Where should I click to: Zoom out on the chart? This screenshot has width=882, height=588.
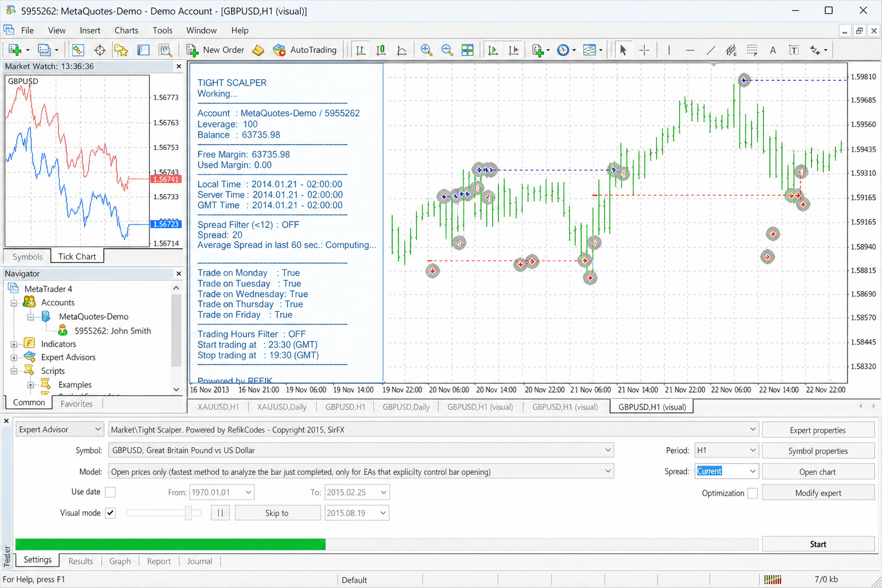coord(447,50)
